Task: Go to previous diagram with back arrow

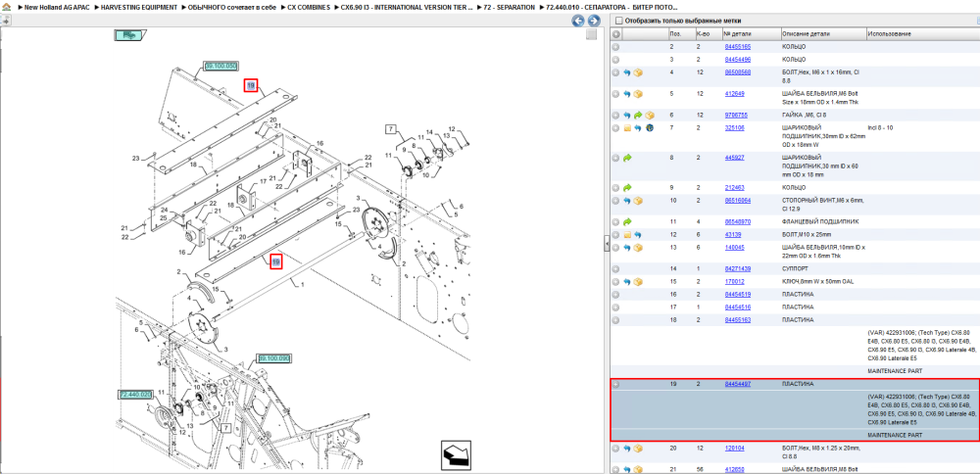Action: tap(578, 21)
